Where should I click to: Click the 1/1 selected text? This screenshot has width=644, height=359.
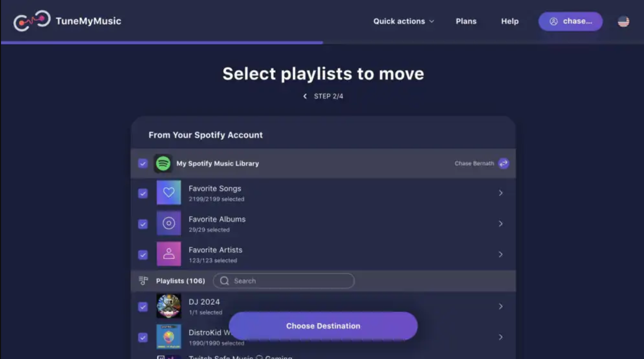(x=205, y=313)
